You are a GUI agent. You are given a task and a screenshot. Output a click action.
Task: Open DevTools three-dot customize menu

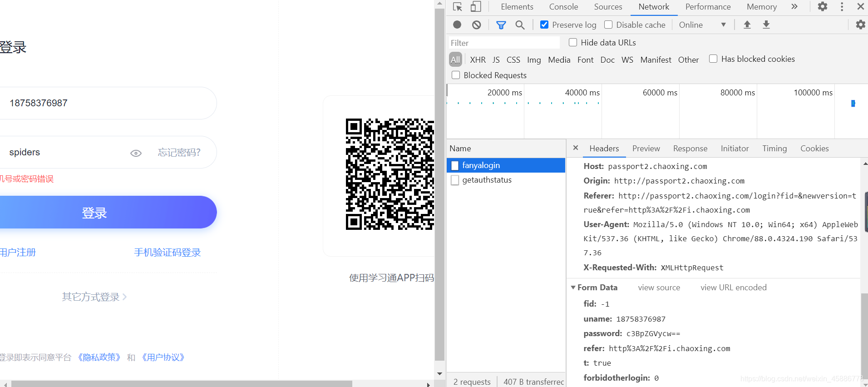click(x=842, y=6)
